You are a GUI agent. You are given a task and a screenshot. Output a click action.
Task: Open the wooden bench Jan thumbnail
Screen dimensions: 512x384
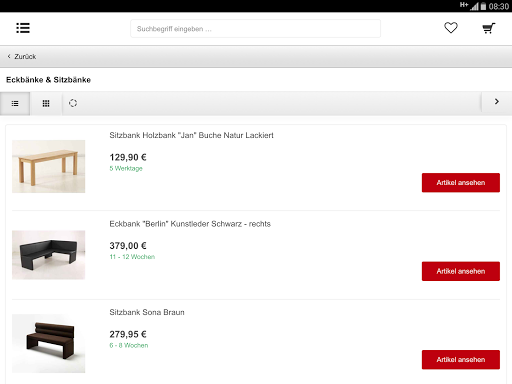click(49, 166)
